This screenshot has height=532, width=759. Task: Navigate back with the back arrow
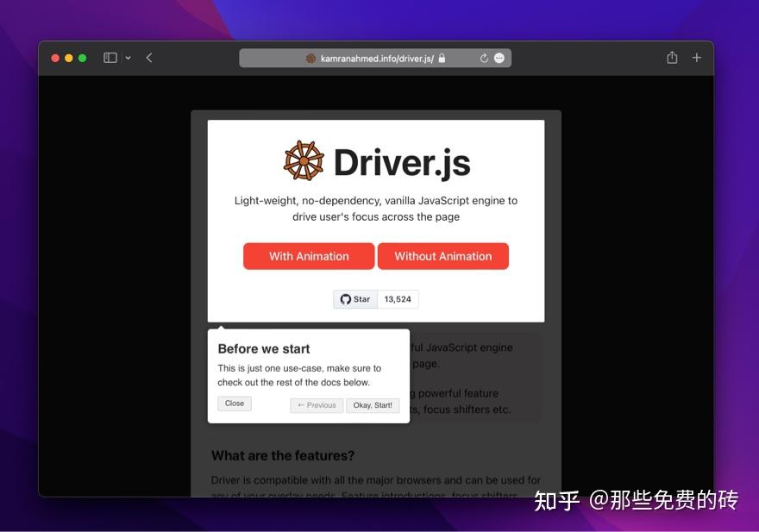(148, 57)
